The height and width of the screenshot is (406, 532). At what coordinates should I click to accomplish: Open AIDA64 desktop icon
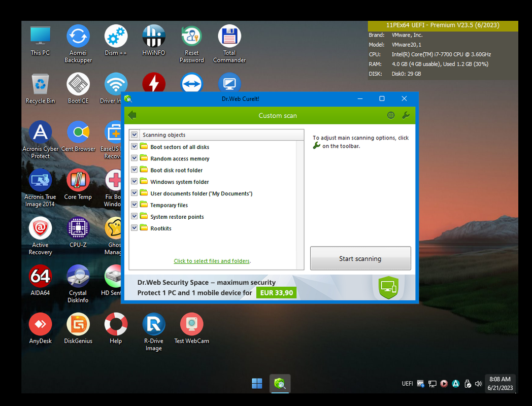point(40,281)
